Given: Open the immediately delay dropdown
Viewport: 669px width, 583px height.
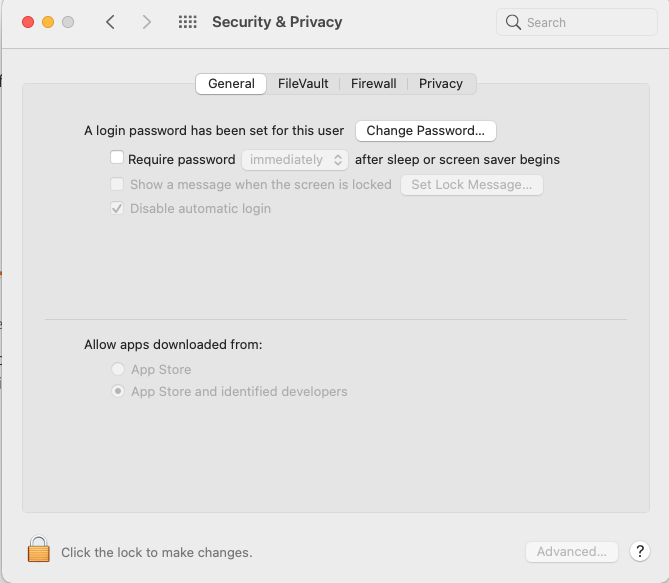Looking at the screenshot, I should [295, 159].
